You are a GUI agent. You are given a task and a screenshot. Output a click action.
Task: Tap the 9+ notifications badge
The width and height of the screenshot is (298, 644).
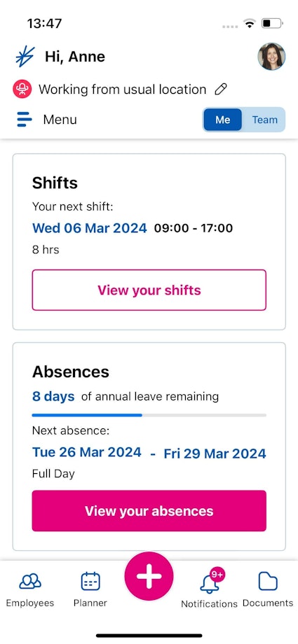[x=217, y=573]
